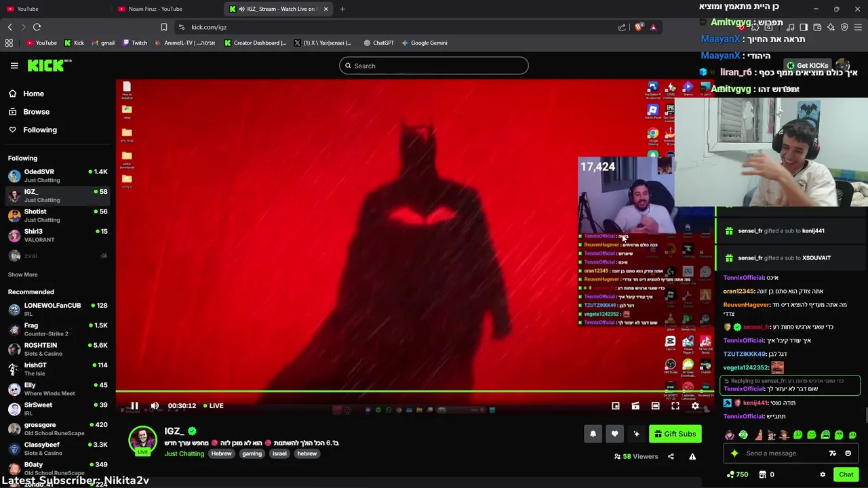868x488 pixels.
Task: Open Shotist followed channel
Action: point(57,216)
